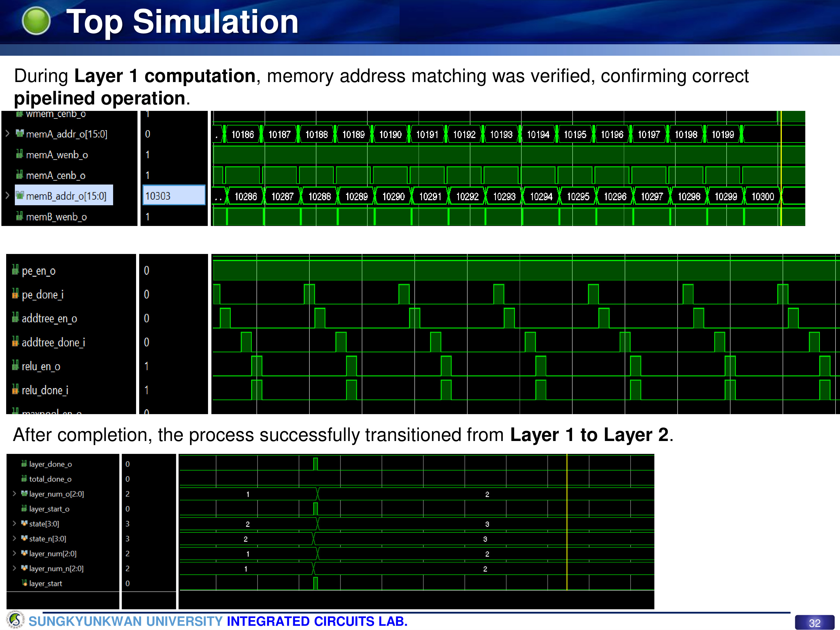The width and height of the screenshot is (840, 630).
Task: Click the pe_en_o signal icon
Action: (15, 270)
